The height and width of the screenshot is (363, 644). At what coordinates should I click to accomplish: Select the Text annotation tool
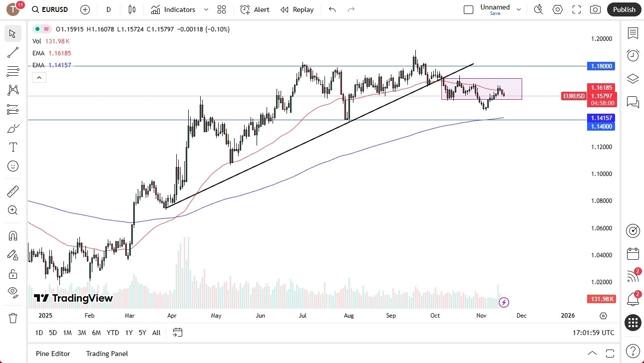click(x=12, y=147)
